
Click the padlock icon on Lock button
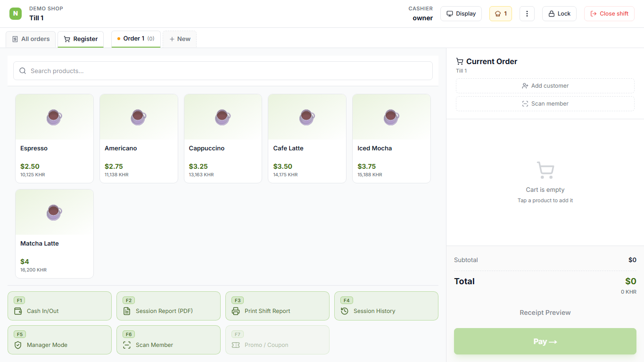coord(552,14)
